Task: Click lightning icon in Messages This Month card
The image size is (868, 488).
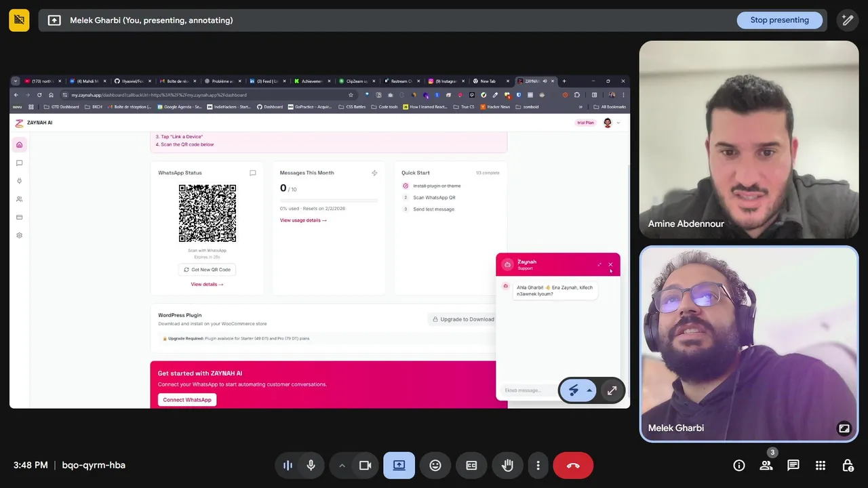Action: (374, 173)
